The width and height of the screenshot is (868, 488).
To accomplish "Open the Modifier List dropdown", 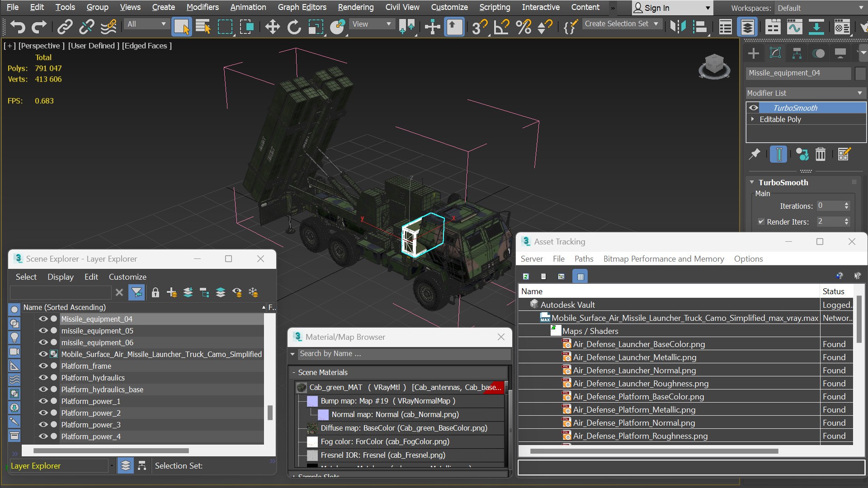I will pyautogui.click(x=805, y=93).
